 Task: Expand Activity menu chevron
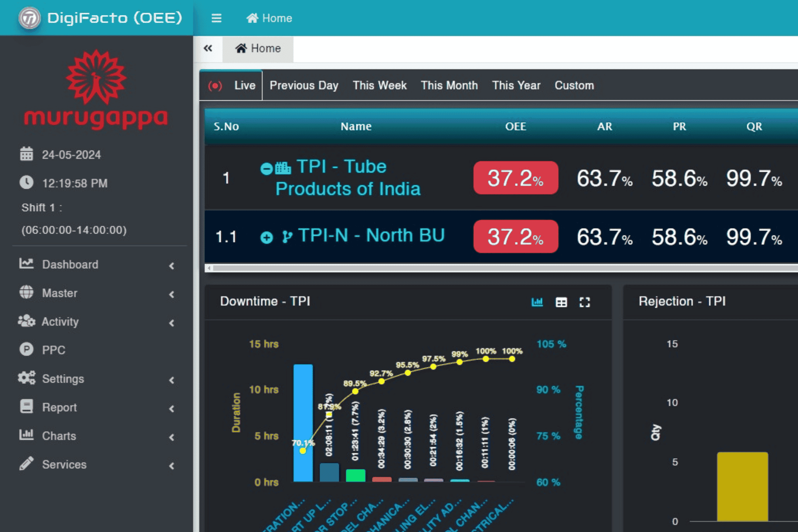pyautogui.click(x=172, y=323)
